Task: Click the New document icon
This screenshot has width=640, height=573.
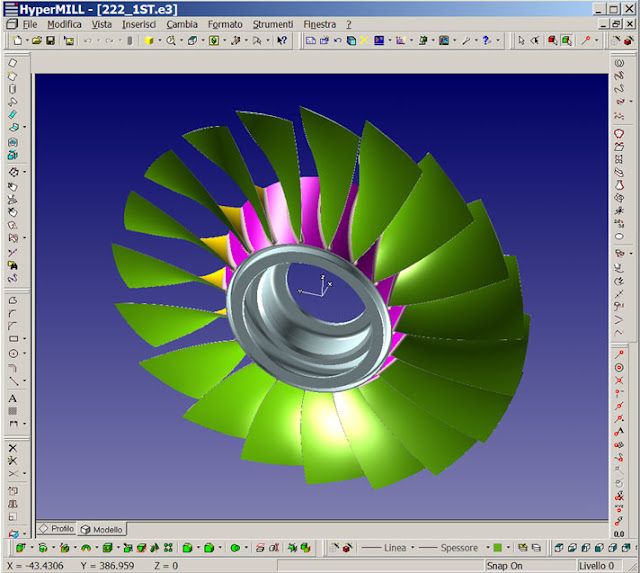Action: click(17, 40)
